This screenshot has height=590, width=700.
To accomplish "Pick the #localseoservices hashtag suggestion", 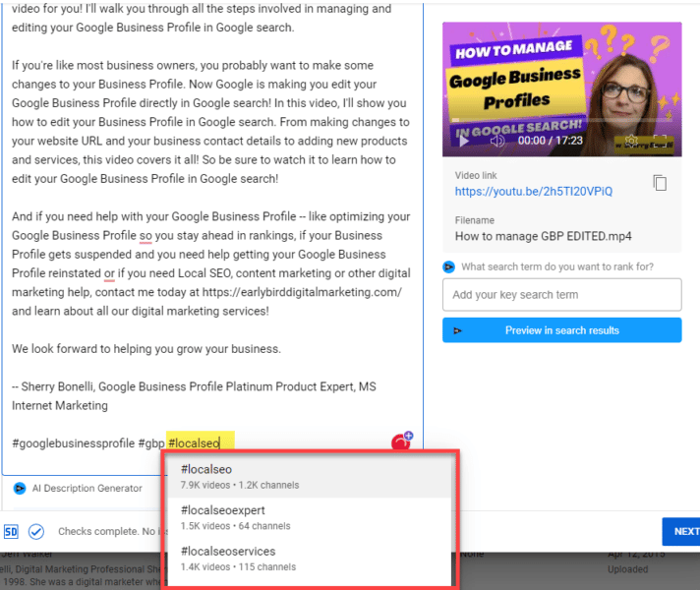I will pos(309,559).
